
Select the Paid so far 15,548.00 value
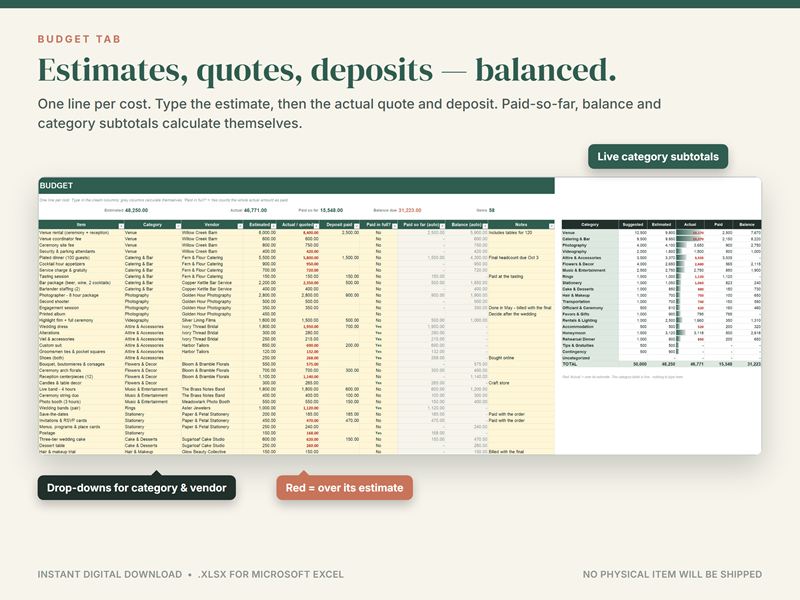(332, 210)
